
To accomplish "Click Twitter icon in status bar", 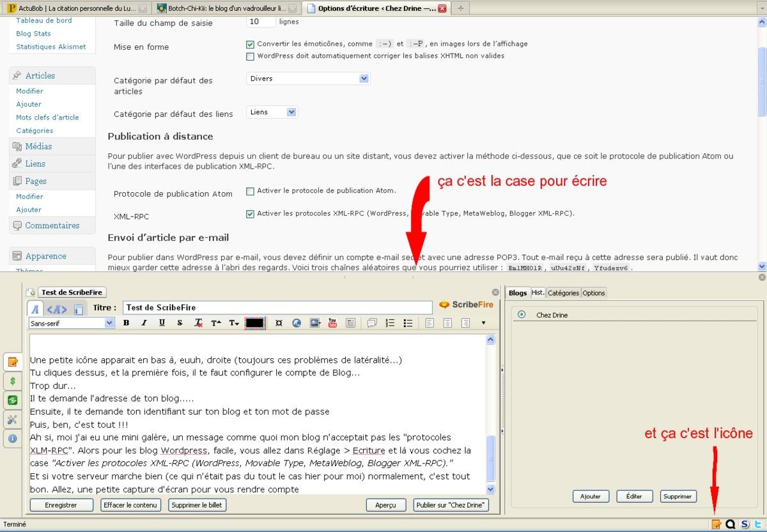I will [758, 524].
